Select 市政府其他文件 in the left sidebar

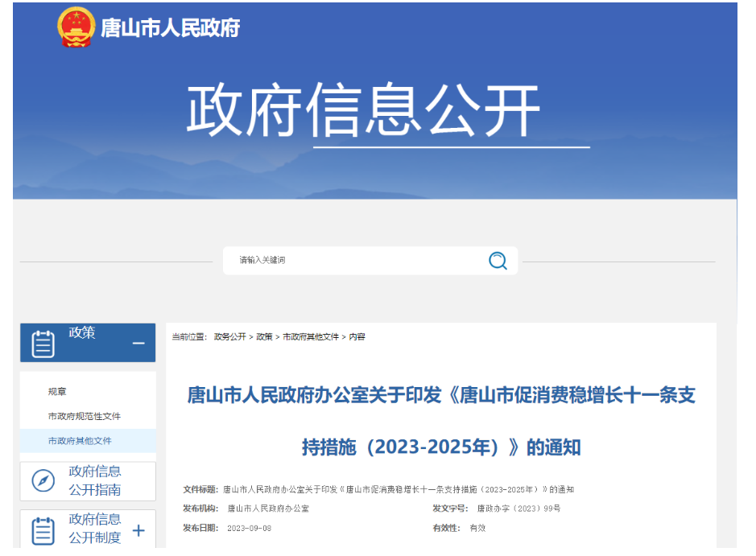click(x=80, y=441)
